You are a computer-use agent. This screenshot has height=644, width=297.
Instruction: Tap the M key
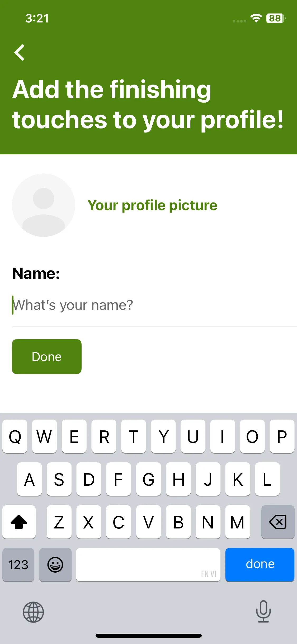click(x=238, y=522)
